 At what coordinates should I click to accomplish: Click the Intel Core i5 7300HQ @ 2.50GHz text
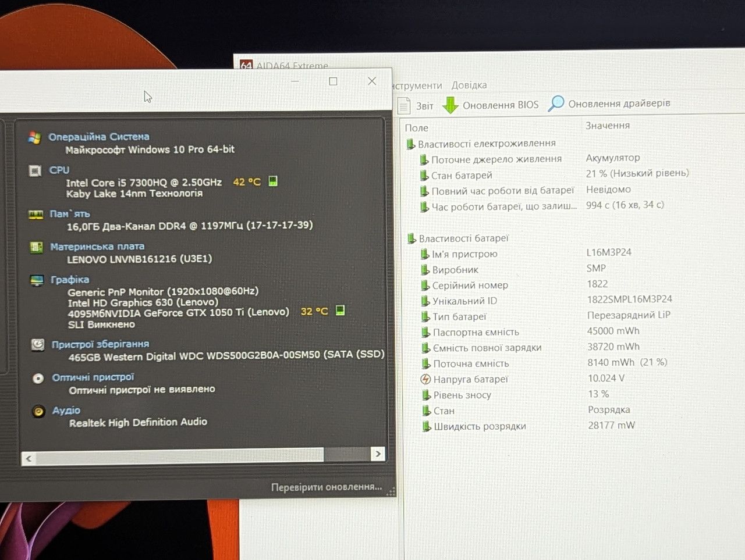click(144, 183)
